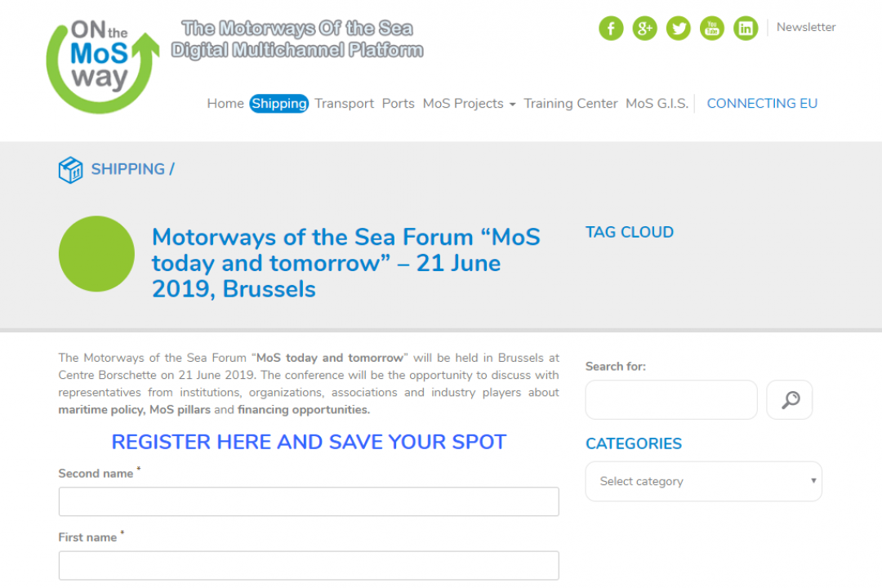Open the Twitter profile icon
This screenshot has width=882, height=588.
[678, 28]
